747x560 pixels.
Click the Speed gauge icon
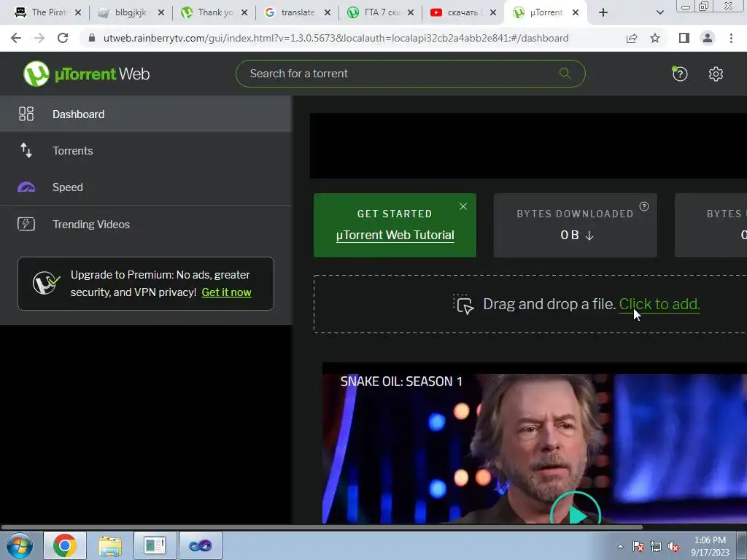tap(26, 187)
